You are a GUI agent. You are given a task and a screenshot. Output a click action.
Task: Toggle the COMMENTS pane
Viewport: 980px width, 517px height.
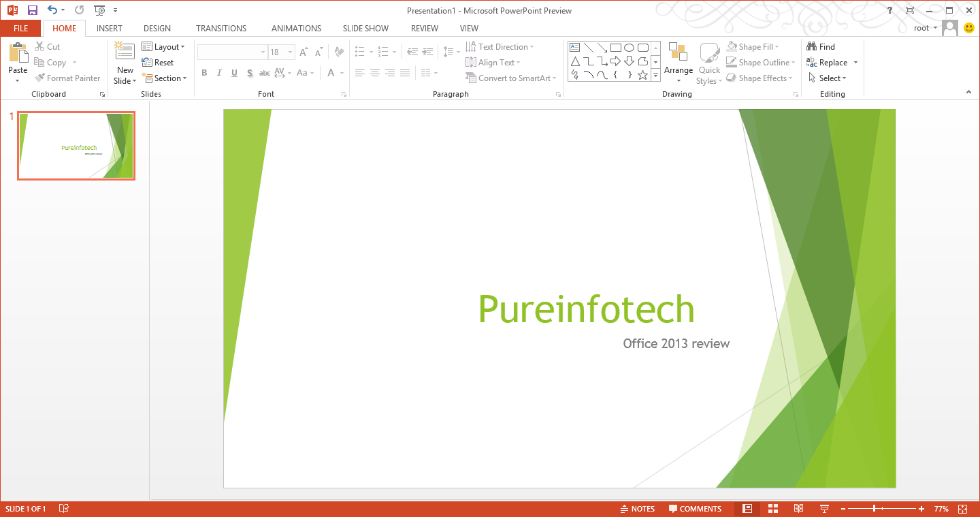coord(696,508)
